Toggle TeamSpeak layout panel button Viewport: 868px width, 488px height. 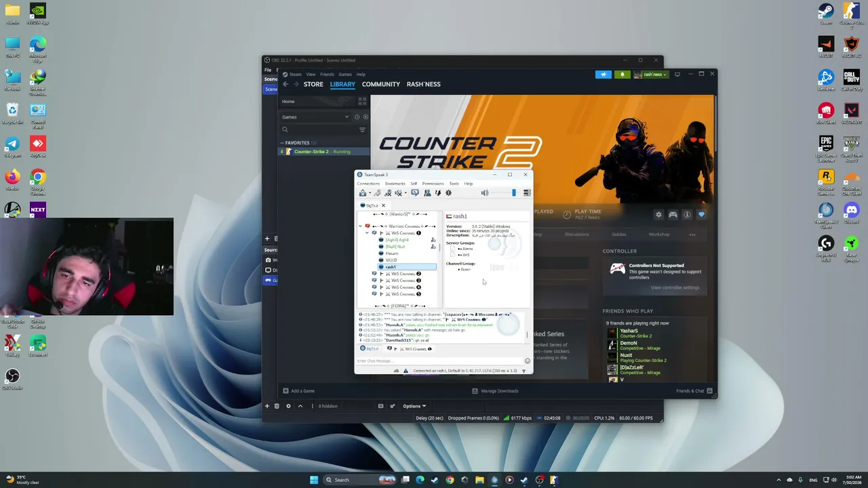pos(527,193)
